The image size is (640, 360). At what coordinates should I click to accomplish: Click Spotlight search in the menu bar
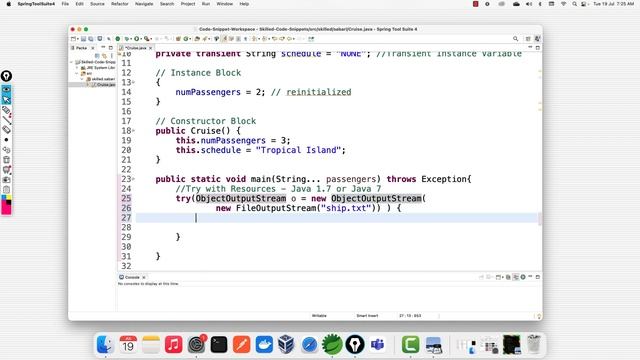pyautogui.click(x=574, y=4)
